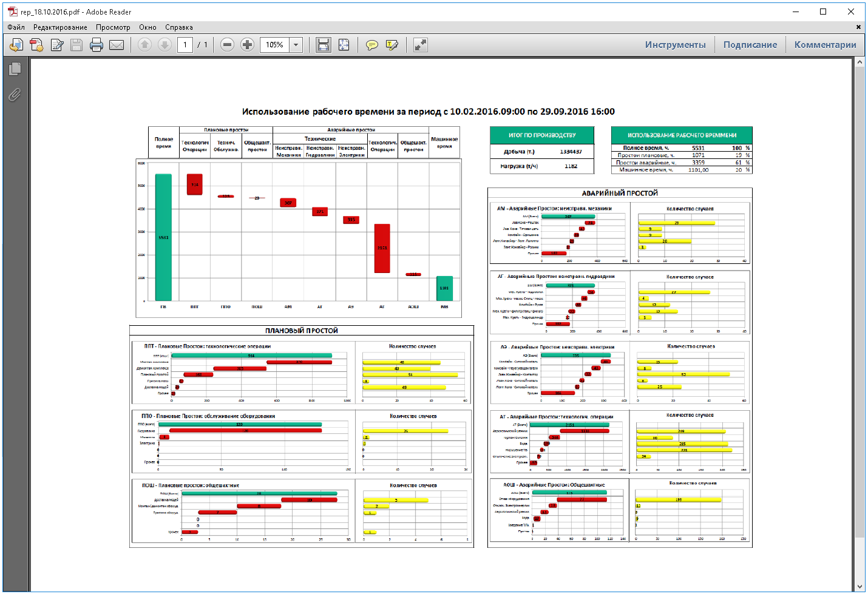Add a sticky note comment

point(372,45)
